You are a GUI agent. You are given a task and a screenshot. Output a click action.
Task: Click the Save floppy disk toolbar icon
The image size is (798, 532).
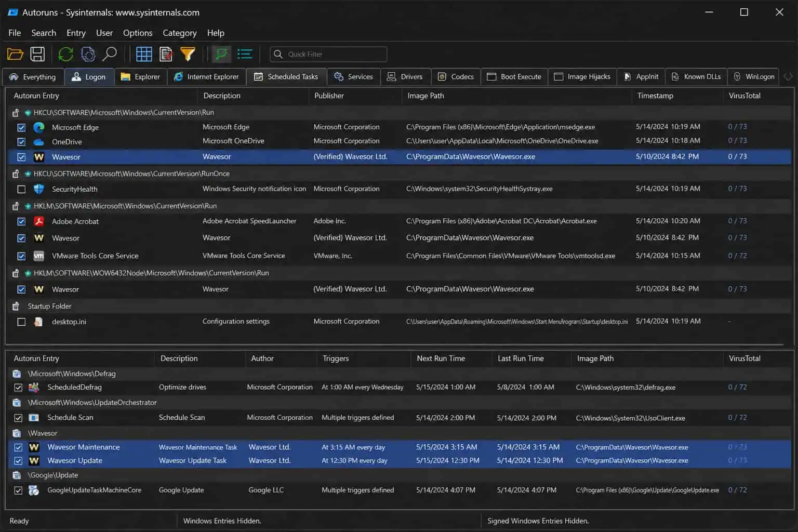(37, 54)
